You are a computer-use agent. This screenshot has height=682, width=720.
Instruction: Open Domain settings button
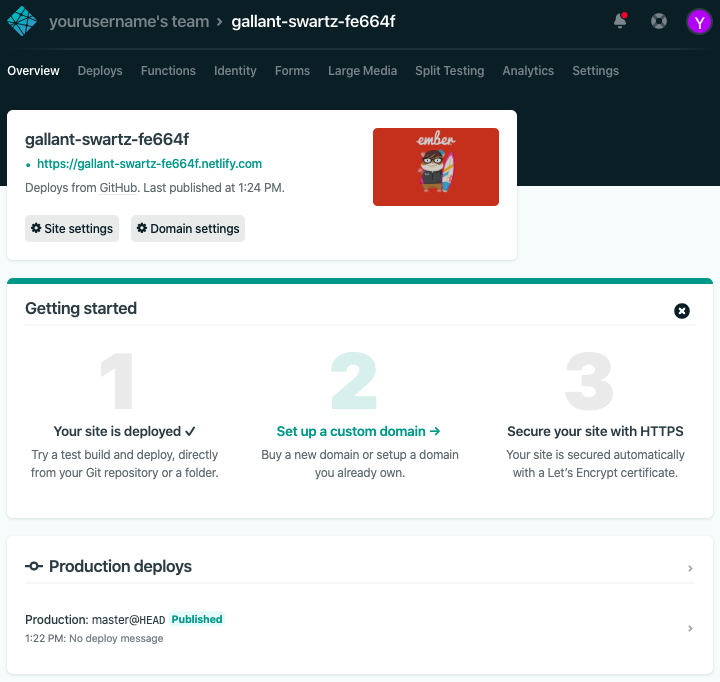coord(188,229)
